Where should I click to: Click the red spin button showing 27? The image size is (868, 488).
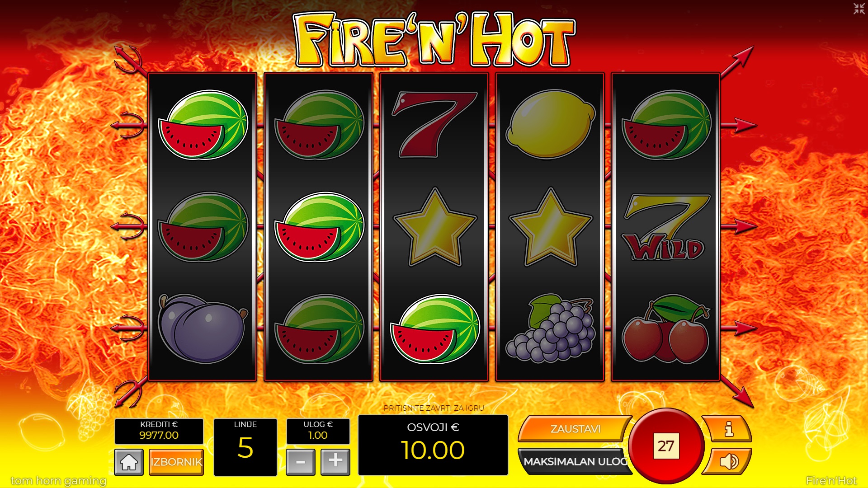tap(666, 446)
